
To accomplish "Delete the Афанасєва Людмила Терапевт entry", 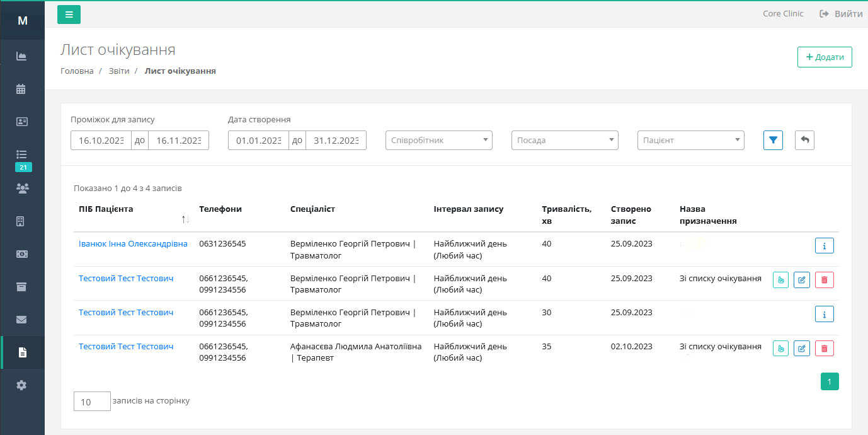I will (x=825, y=348).
